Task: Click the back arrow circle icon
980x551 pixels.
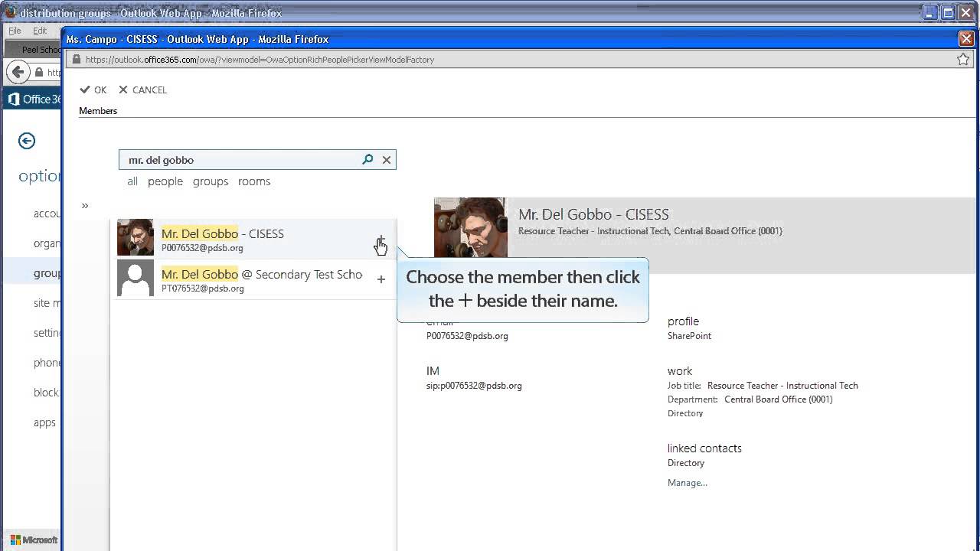Action: pos(27,140)
